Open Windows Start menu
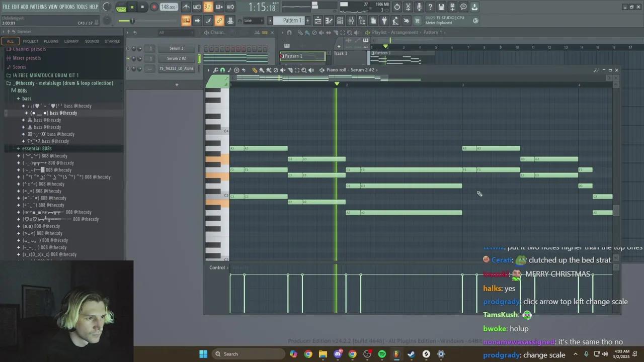 point(203,354)
